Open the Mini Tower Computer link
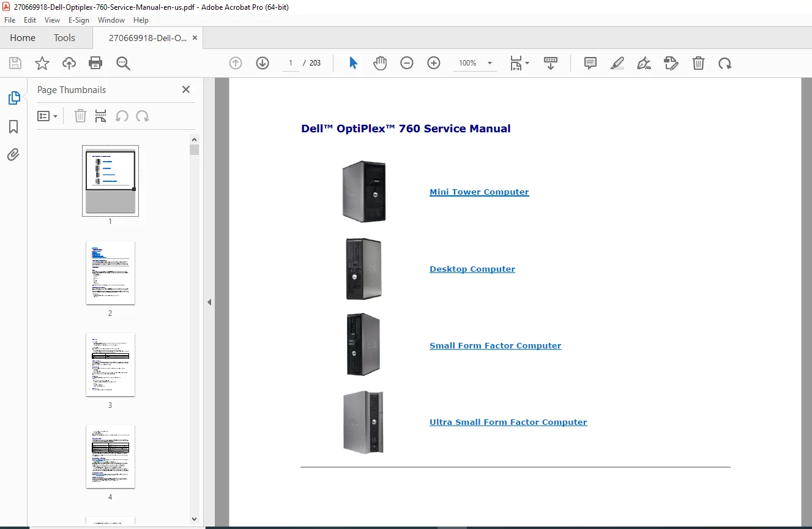The image size is (812, 529). (x=479, y=192)
